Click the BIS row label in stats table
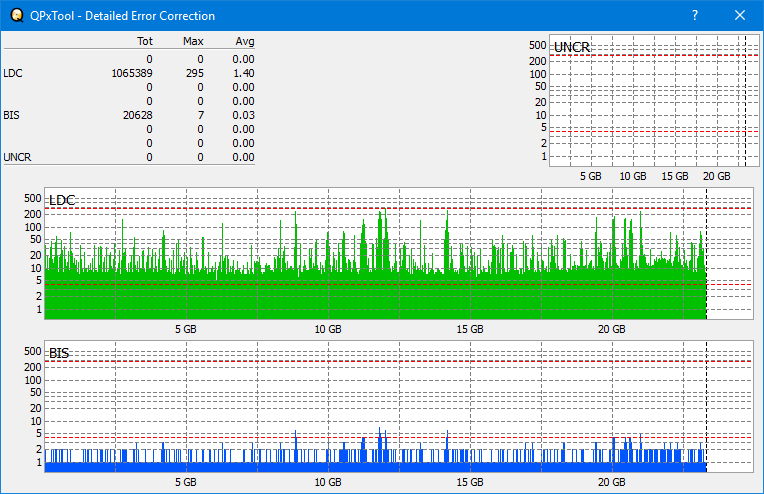This screenshot has width=764, height=494. click(x=11, y=115)
